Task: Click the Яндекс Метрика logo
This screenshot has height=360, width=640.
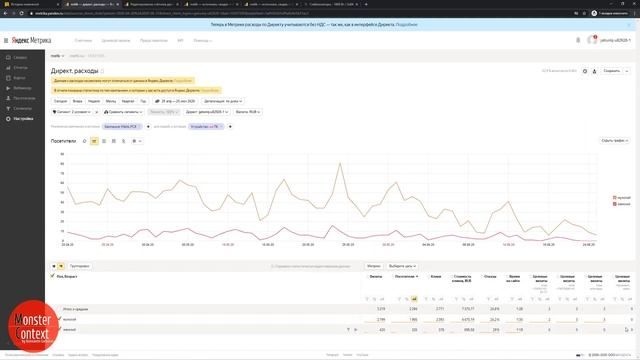Action: point(31,40)
